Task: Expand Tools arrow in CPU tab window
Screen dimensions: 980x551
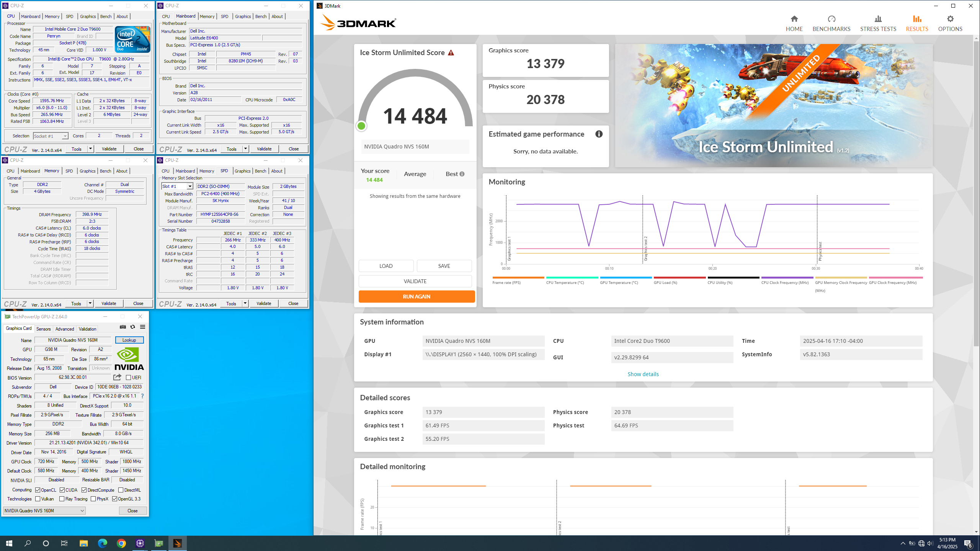Action: tap(90, 149)
